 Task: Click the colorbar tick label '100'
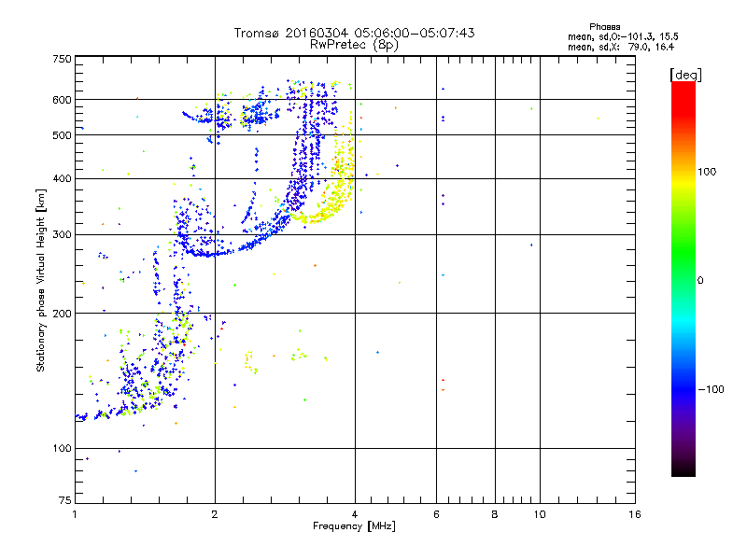707,172
